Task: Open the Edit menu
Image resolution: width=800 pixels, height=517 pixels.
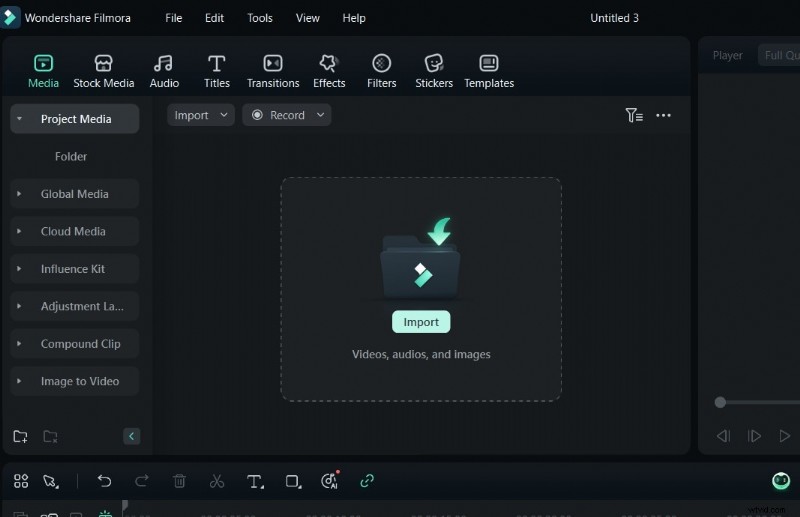Action: click(214, 18)
